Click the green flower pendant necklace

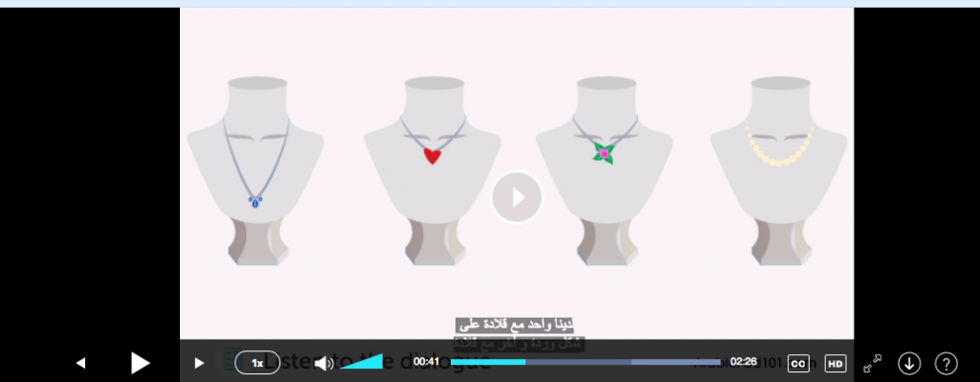click(604, 152)
